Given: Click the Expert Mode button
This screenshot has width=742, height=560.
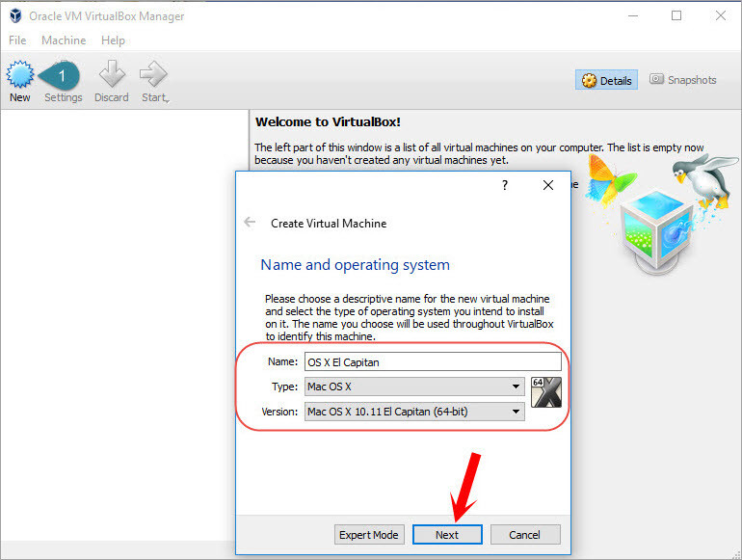Looking at the screenshot, I should pos(369,535).
